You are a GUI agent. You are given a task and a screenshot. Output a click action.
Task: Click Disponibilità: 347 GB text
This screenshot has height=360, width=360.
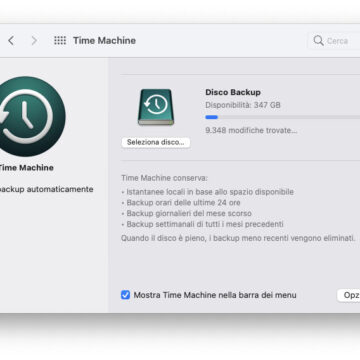[x=243, y=105]
